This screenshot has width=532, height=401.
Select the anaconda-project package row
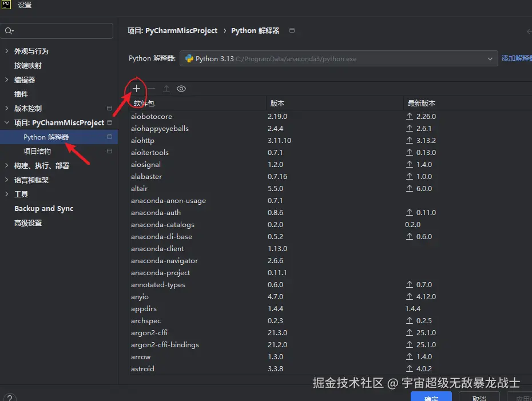(331, 273)
